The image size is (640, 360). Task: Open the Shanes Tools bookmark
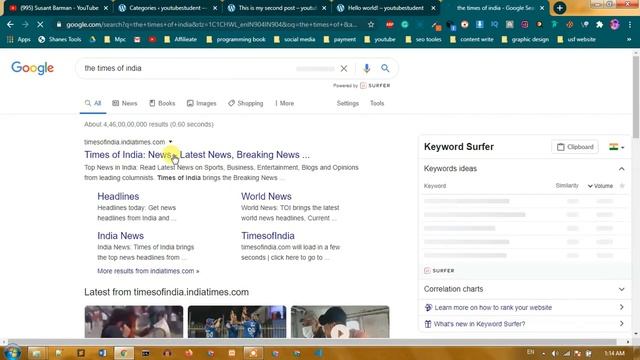click(60, 40)
